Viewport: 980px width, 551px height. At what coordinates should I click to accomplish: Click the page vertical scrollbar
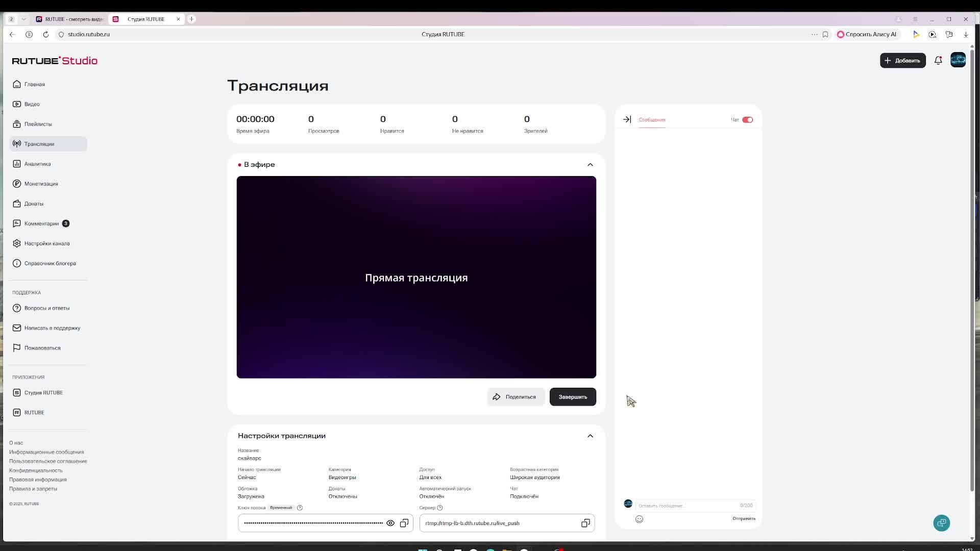(972, 270)
